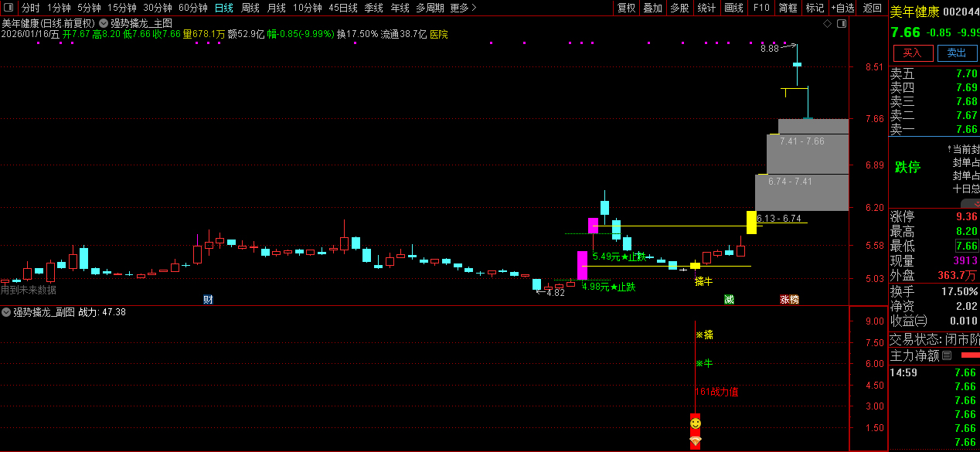The image size is (980, 452).
Task: Activate the 画线 drawing tool
Action: click(x=734, y=8)
